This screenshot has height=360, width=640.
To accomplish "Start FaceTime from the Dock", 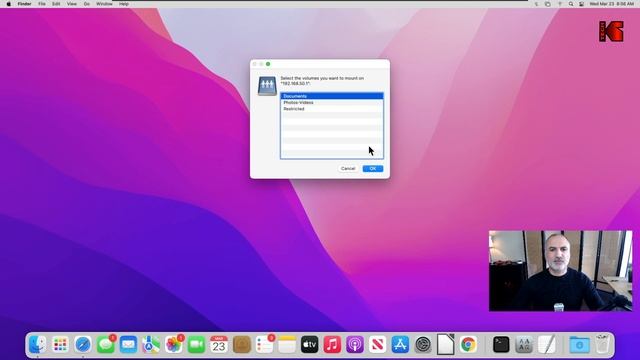I will [196, 344].
